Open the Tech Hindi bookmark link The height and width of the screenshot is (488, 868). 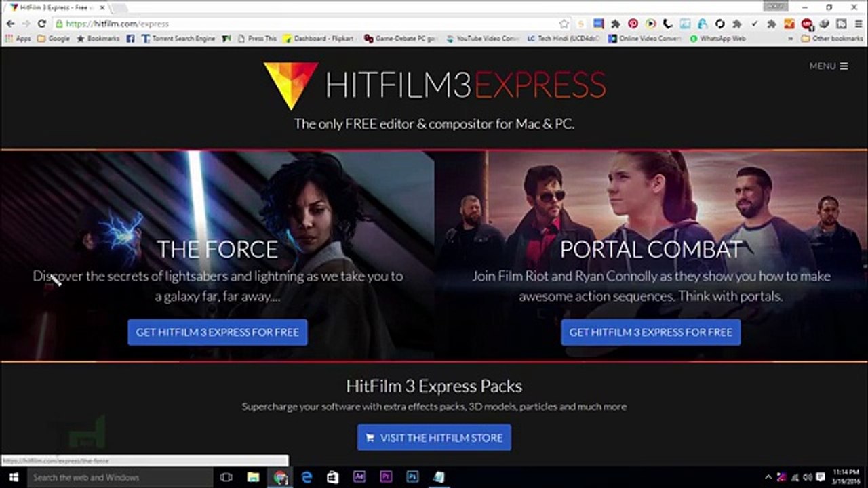(564, 39)
